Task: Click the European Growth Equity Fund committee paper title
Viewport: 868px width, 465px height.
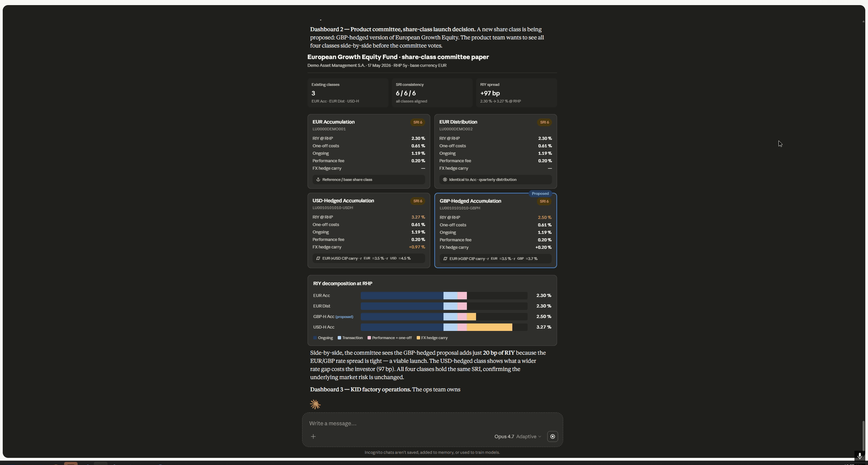Action: tap(398, 57)
